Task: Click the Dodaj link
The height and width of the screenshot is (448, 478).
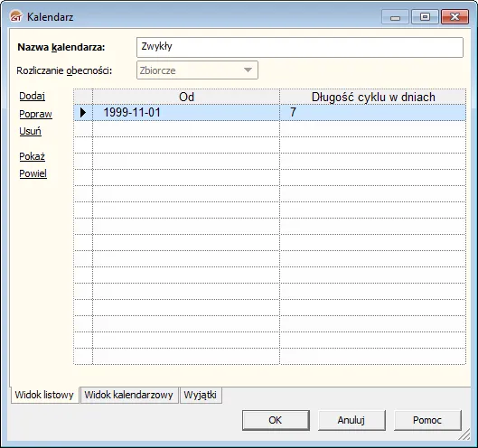Action: 32,96
